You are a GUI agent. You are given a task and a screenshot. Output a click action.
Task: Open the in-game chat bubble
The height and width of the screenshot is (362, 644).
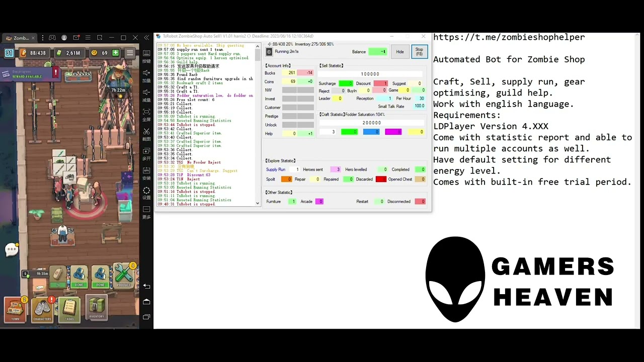(x=11, y=250)
